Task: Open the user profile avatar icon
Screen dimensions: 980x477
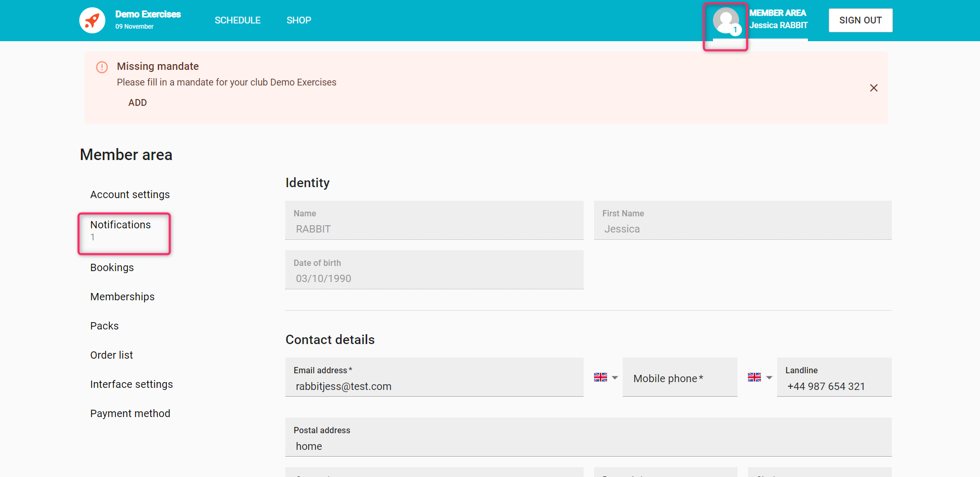Action: pos(726,21)
